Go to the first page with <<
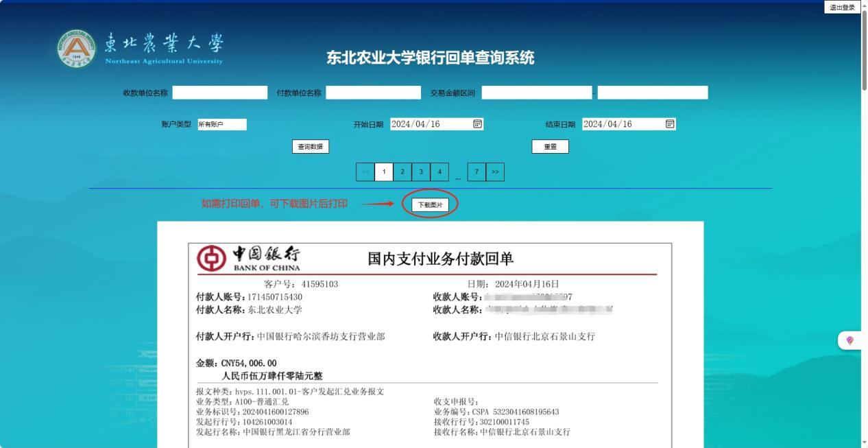 pos(365,172)
